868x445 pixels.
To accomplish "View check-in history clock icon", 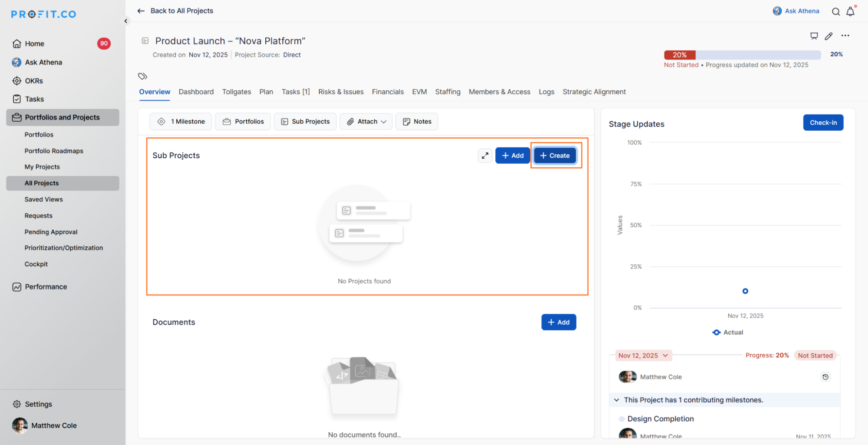I will (825, 377).
